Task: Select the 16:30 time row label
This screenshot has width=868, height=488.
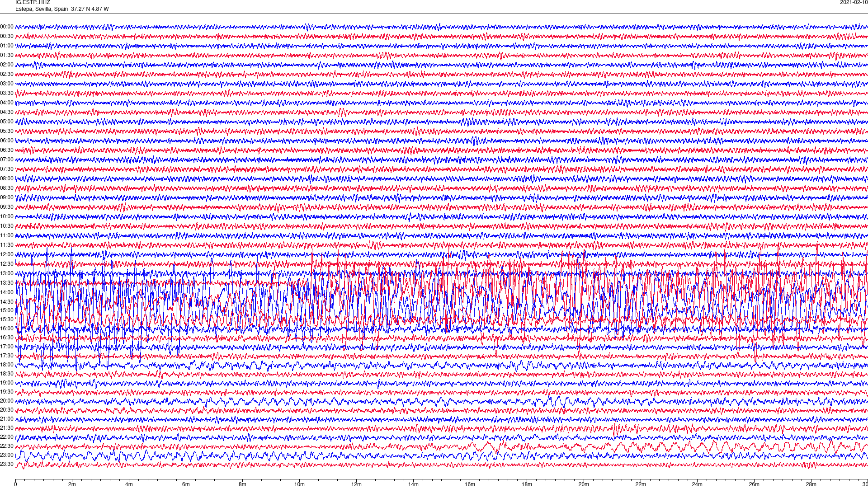Action: coord(7,338)
